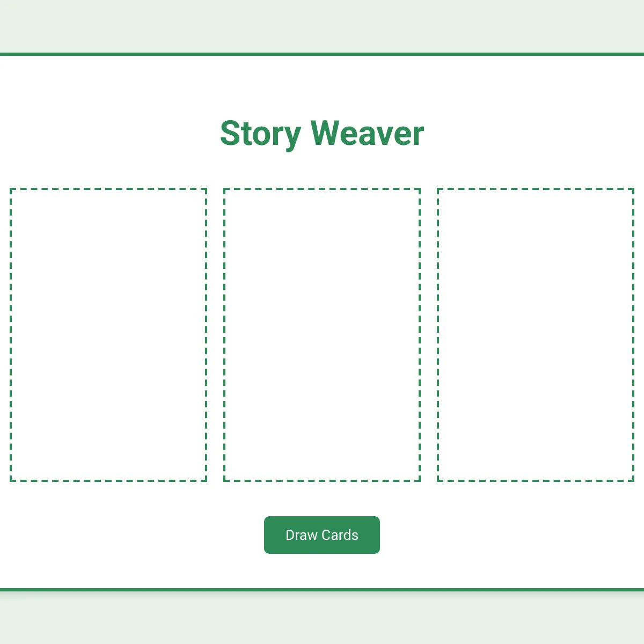Click the word Draw on the green button
This screenshot has height=644, width=644.
301,535
